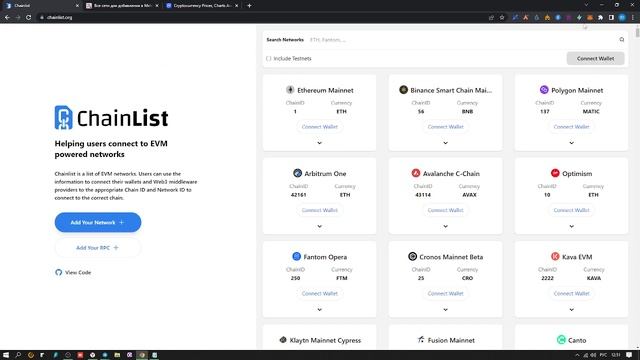The height and width of the screenshot is (360, 640).
Task: Click the Arbitrum One ChainID value 42161
Action: 298,195
